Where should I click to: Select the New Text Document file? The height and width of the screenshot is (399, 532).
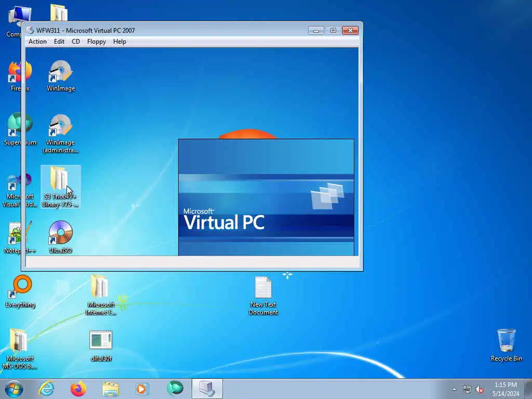(x=263, y=295)
